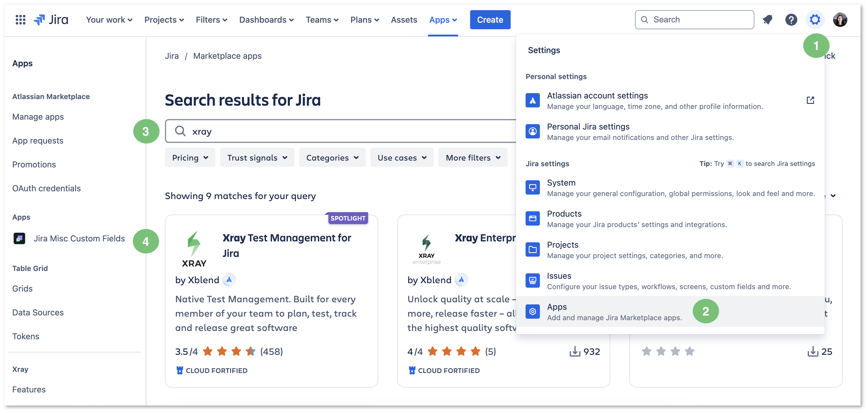Open App requests in the sidebar

[38, 141]
